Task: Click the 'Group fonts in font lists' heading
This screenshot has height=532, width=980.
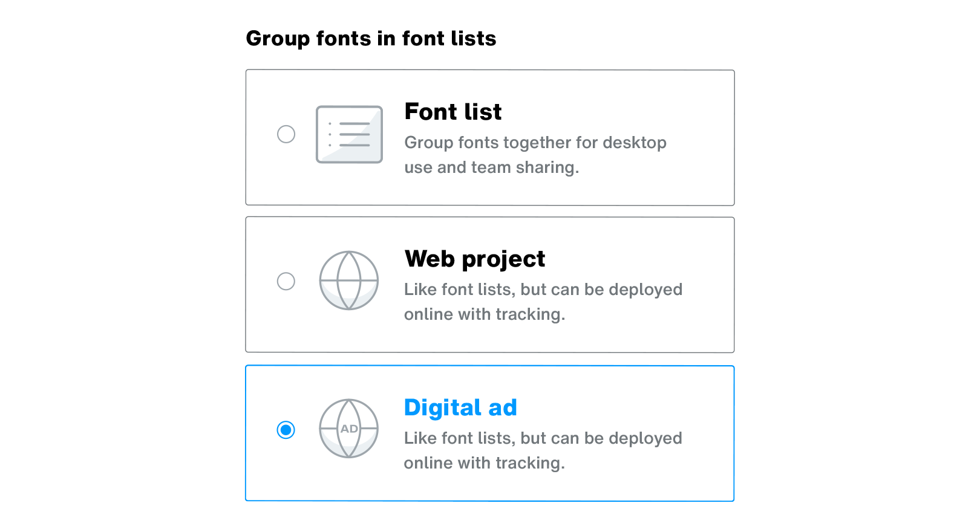Action: tap(371, 39)
